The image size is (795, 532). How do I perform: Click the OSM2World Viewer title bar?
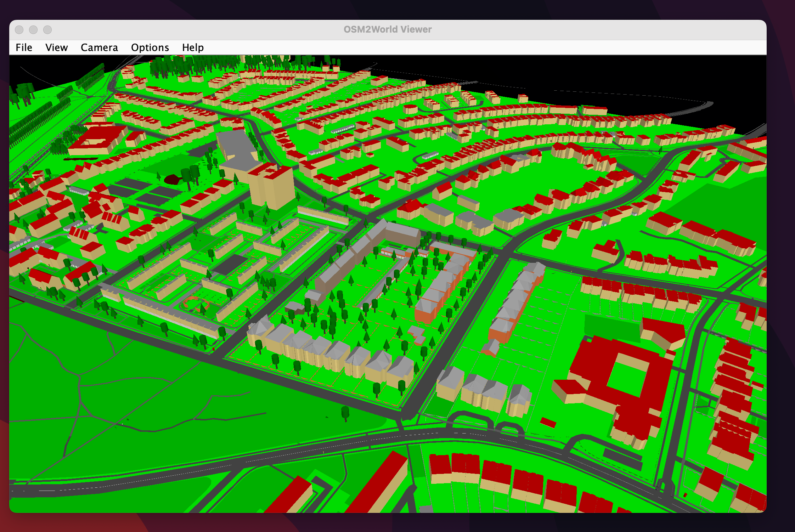coord(388,29)
